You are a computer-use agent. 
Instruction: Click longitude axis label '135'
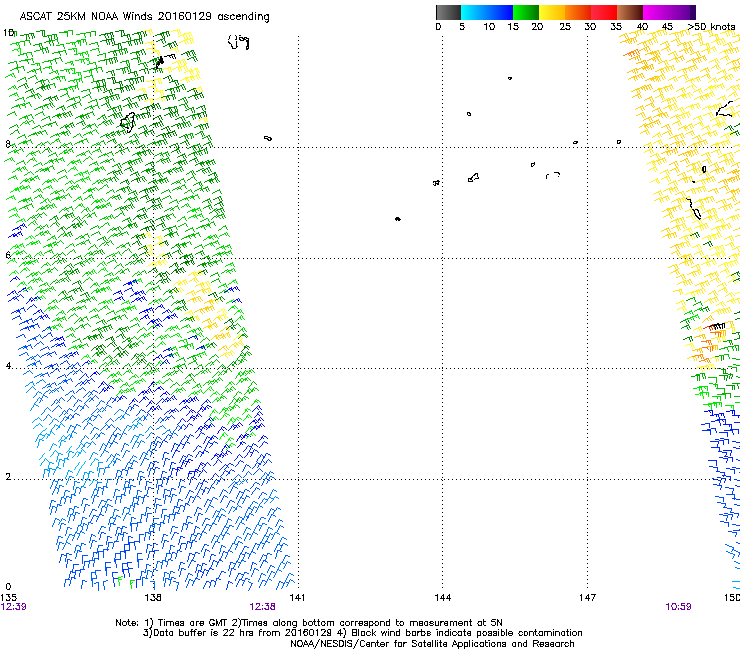coord(8,598)
